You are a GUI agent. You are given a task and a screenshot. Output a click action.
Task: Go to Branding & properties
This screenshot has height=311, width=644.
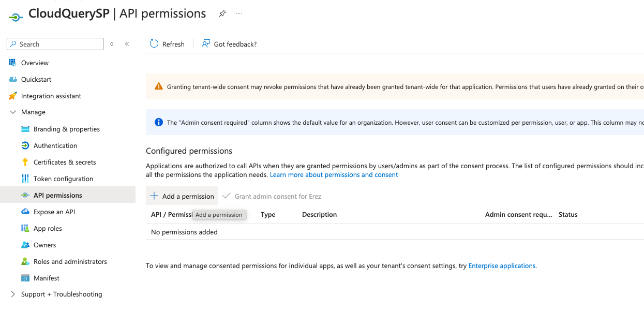pyautogui.click(x=68, y=129)
